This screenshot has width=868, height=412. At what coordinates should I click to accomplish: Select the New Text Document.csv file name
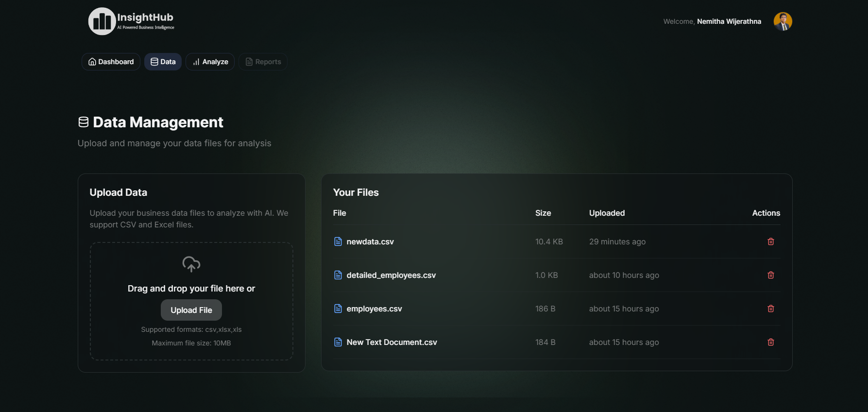click(391, 342)
